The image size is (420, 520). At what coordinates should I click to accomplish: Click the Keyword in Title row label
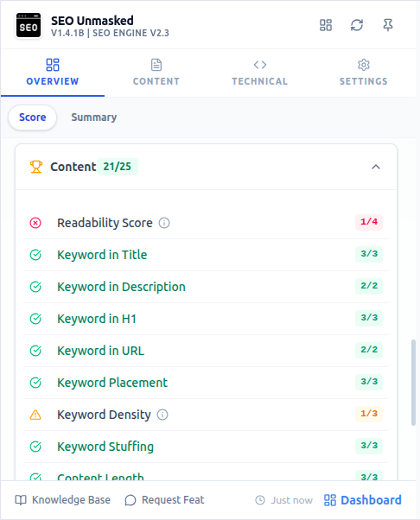pyautogui.click(x=102, y=255)
